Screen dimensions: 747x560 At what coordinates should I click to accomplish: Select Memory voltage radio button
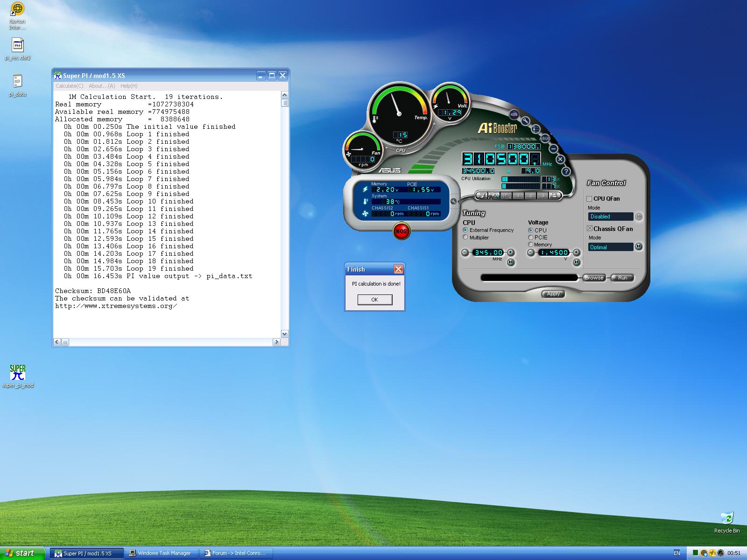[x=531, y=244]
